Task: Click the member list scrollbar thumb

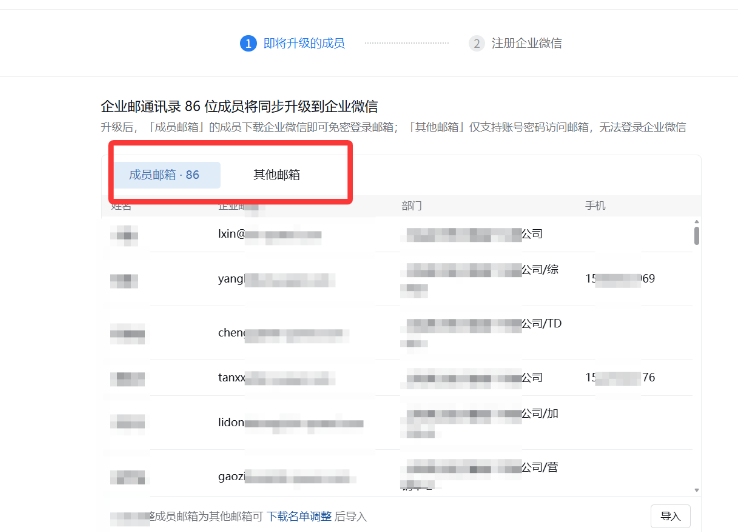Action: click(696, 236)
